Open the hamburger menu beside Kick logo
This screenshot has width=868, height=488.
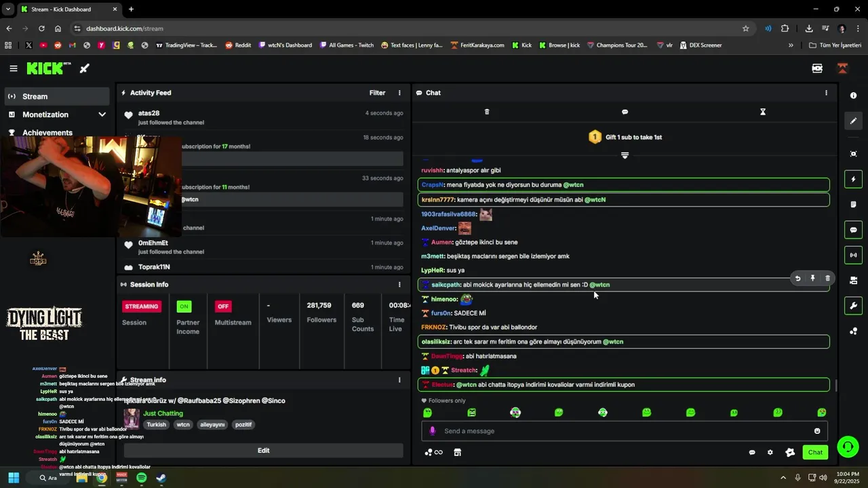point(14,68)
